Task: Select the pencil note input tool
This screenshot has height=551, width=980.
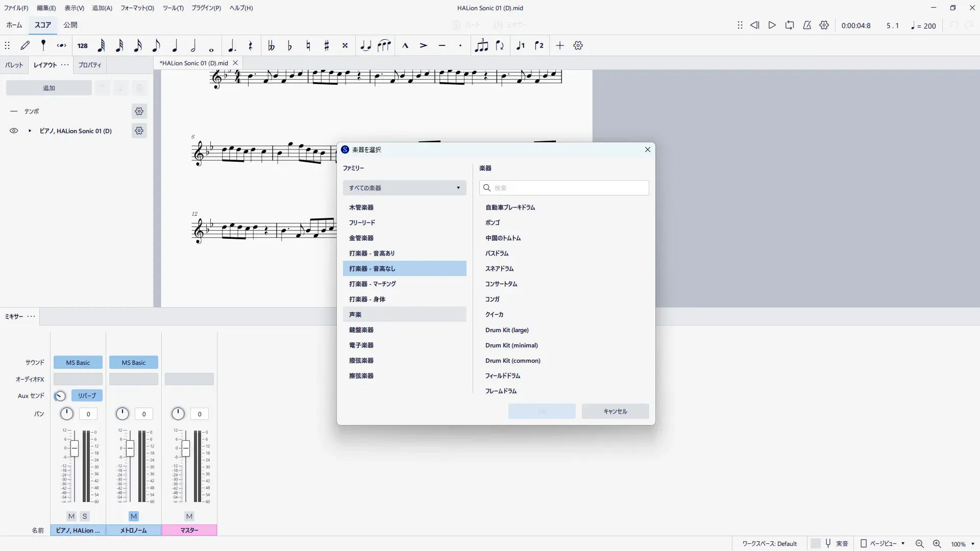Action: [x=25, y=46]
